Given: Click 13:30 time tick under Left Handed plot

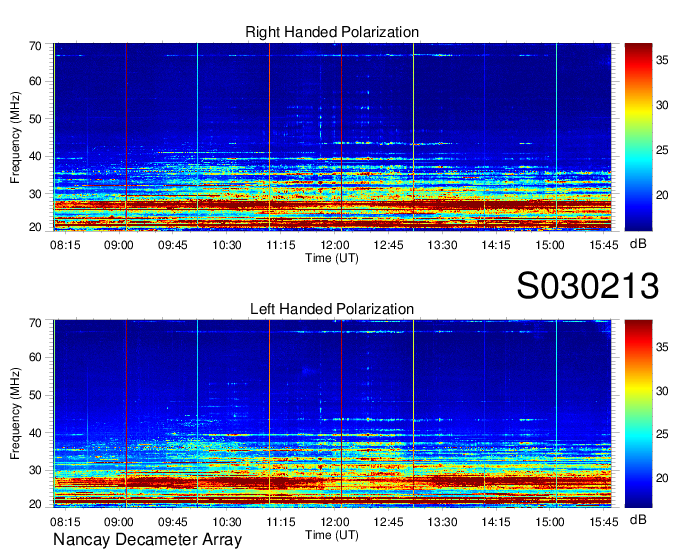Looking at the screenshot, I should (442, 522).
